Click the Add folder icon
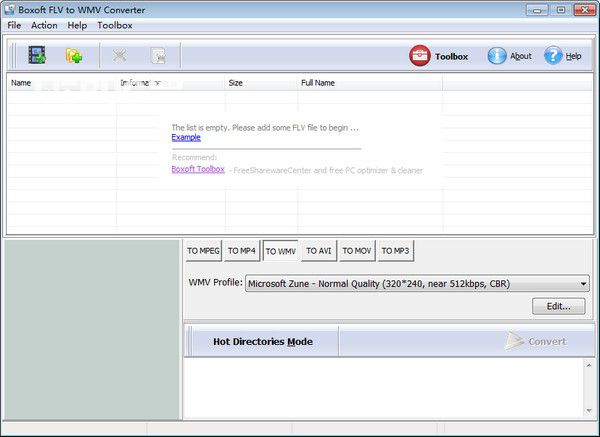This screenshot has height=437, width=600. coord(74,55)
